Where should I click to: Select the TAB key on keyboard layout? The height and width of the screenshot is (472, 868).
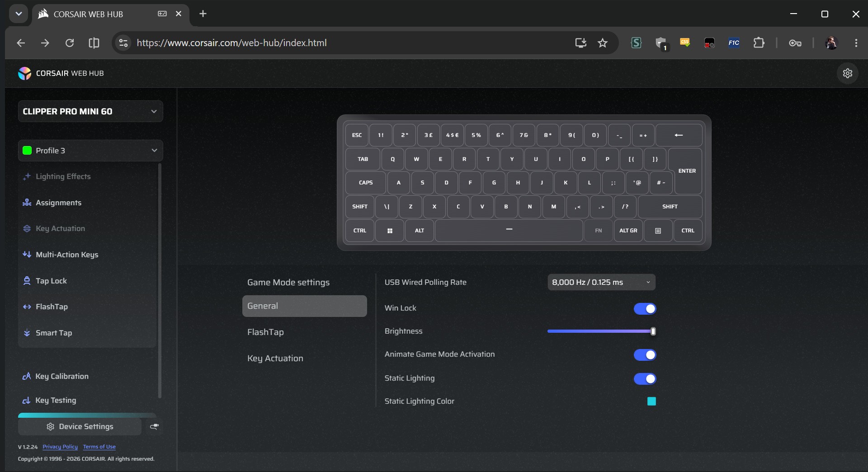(363, 159)
